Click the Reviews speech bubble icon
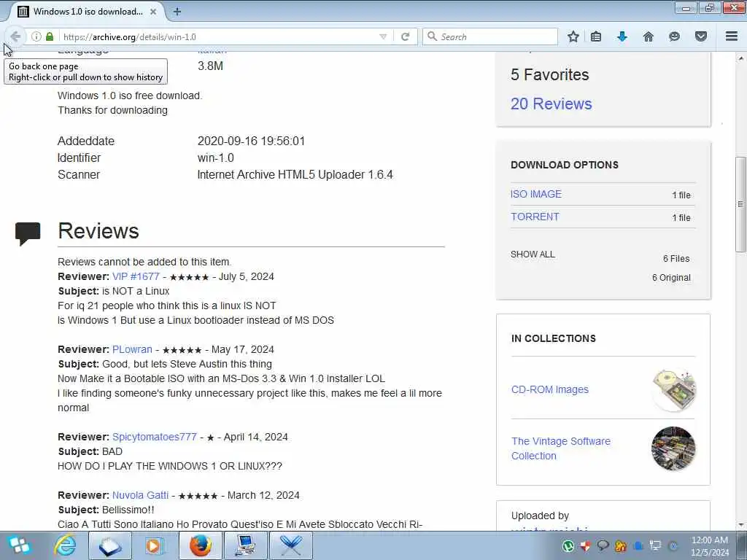 (x=28, y=233)
